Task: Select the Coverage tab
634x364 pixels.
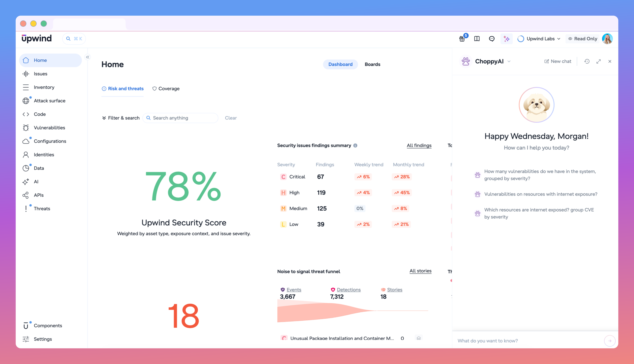Action: click(x=166, y=89)
